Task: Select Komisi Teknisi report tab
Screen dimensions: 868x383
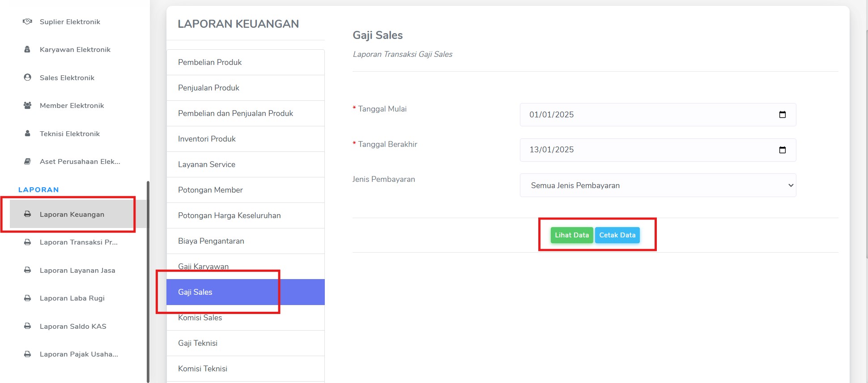Action: point(245,369)
